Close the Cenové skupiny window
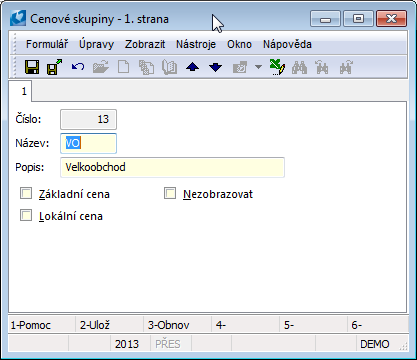417x360 pixels. tap(391, 18)
